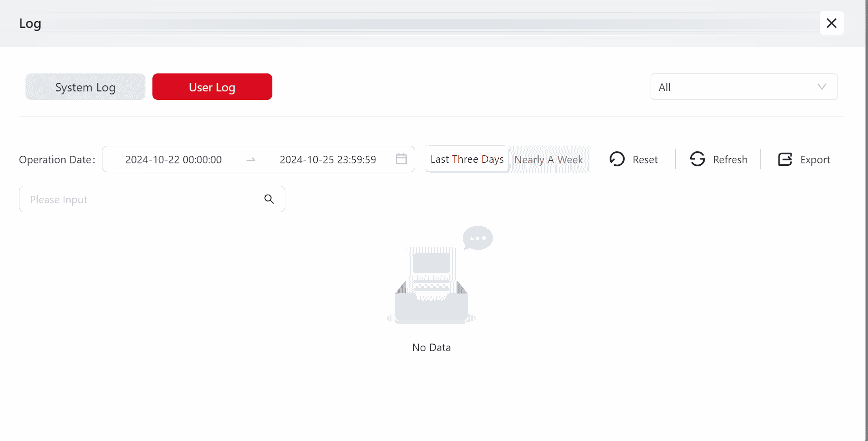Click the speech bubble icon above the inbox
The width and height of the screenshot is (868, 441).
[478, 238]
